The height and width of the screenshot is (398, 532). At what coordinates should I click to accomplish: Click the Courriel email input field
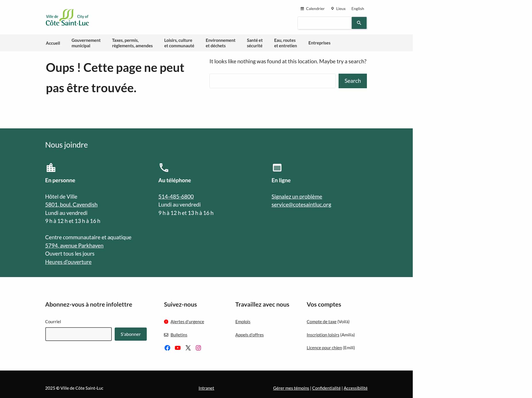pyautogui.click(x=78, y=334)
